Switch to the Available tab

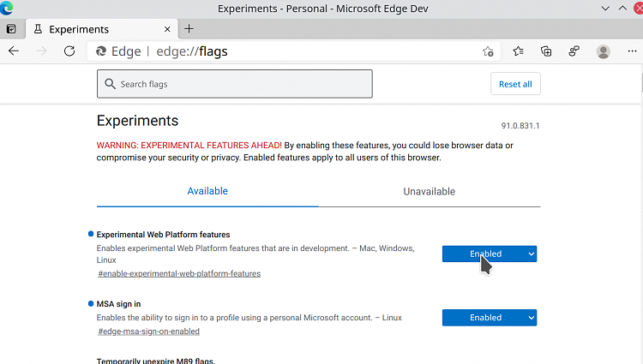click(207, 191)
